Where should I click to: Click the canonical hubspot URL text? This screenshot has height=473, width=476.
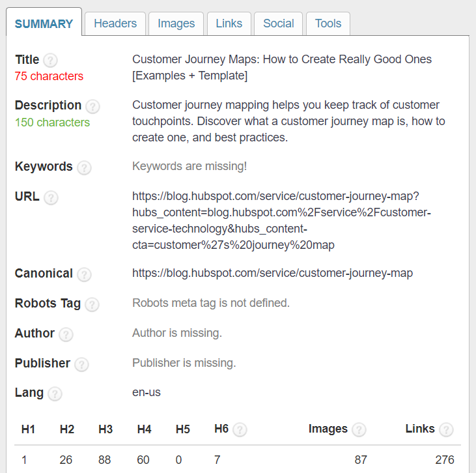tap(272, 274)
